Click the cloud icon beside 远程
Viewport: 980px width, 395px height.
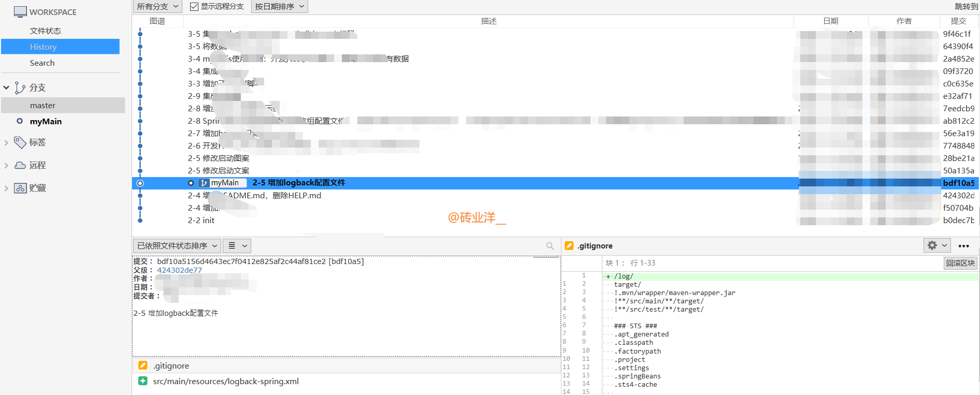20,165
